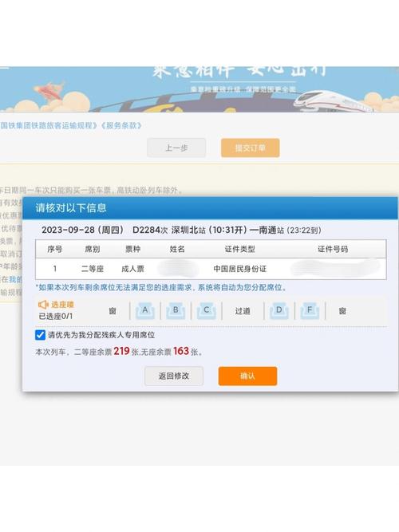The width and height of the screenshot is (399, 532).
Task: Click the 已选座0/1 seat count text
Action: (56, 316)
